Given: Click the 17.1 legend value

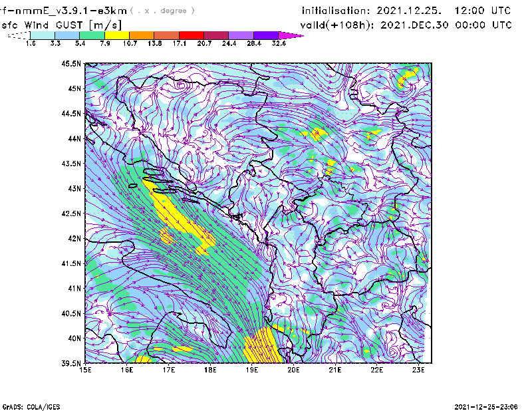Looking at the screenshot, I should click(x=180, y=43).
